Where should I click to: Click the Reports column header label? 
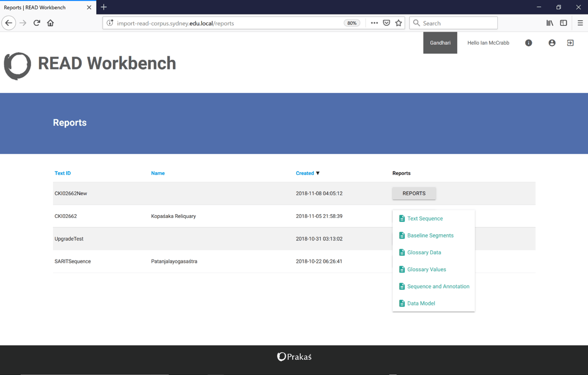click(x=401, y=173)
